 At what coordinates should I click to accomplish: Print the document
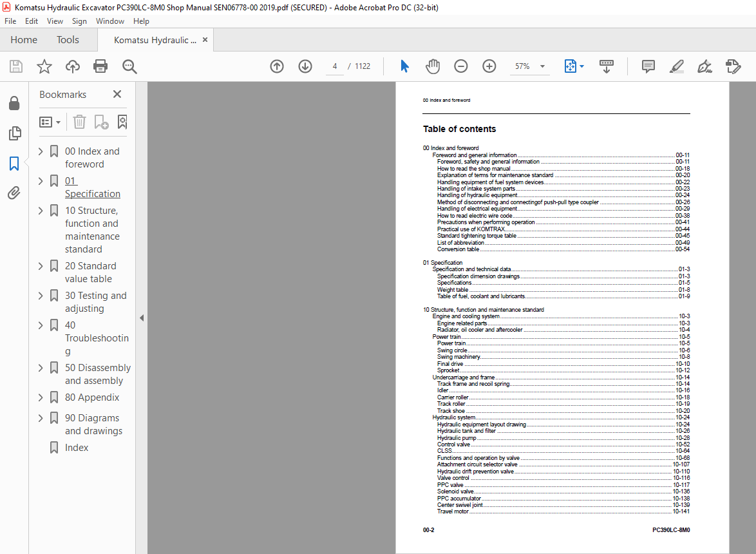(x=100, y=66)
